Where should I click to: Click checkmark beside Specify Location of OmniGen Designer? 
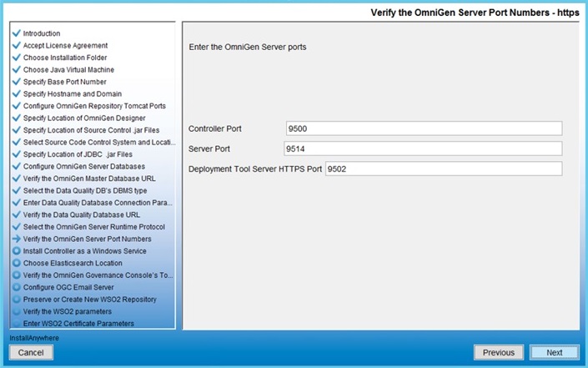[17, 118]
